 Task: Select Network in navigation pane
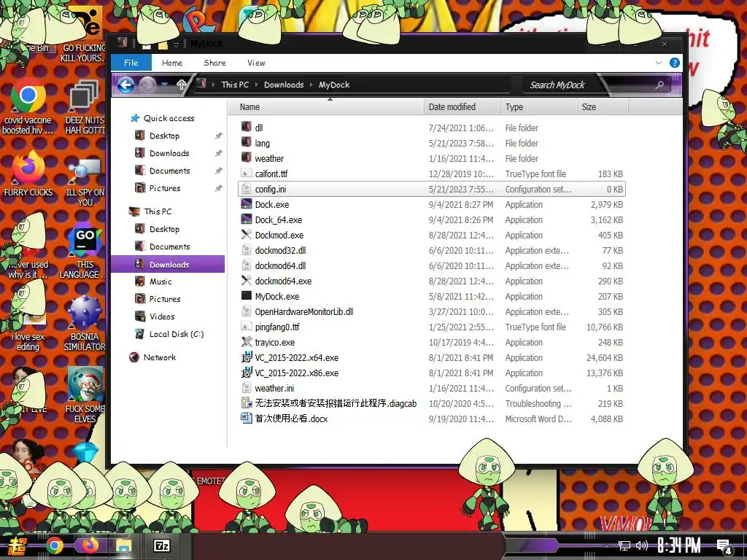point(160,357)
